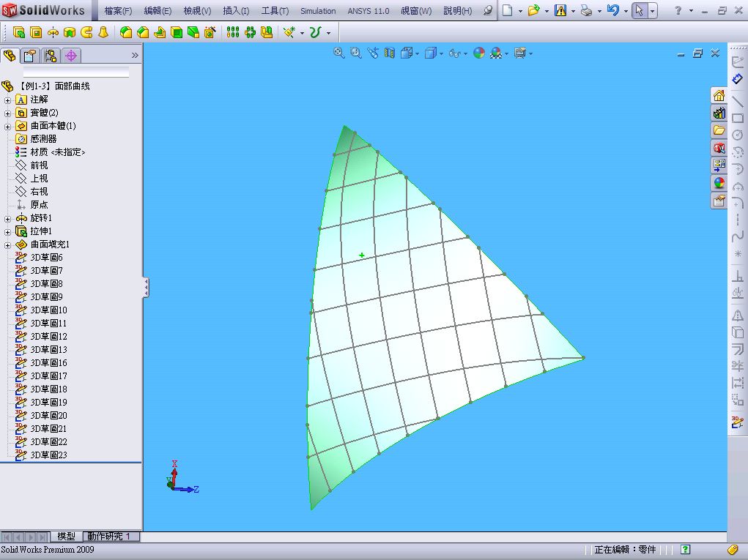748x560 pixels.
Task: Open the PropertyManager tab
Action: [x=30, y=56]
